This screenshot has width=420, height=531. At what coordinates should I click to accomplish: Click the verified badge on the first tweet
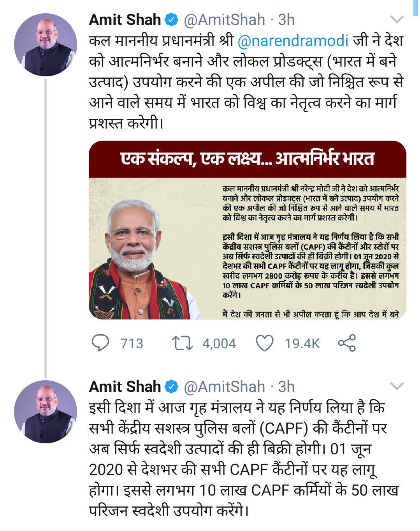tap(171, 19)
